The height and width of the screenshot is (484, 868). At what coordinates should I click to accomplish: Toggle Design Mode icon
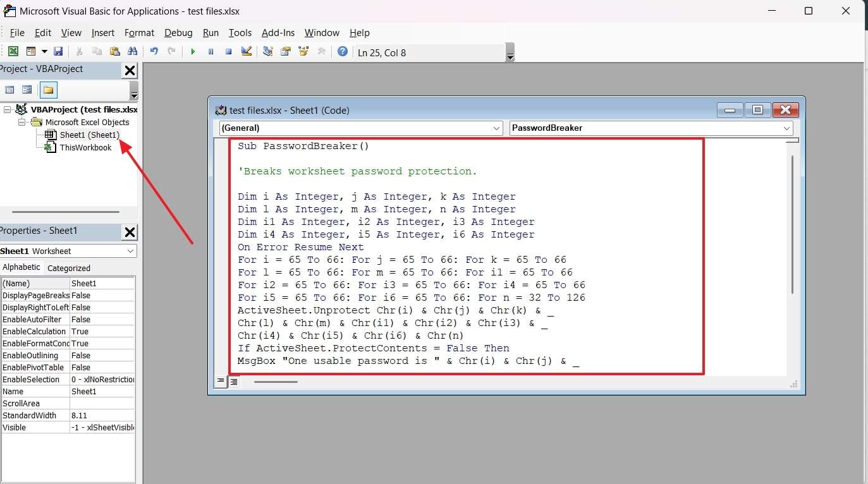pyautogui.click(x=247, y=52)
